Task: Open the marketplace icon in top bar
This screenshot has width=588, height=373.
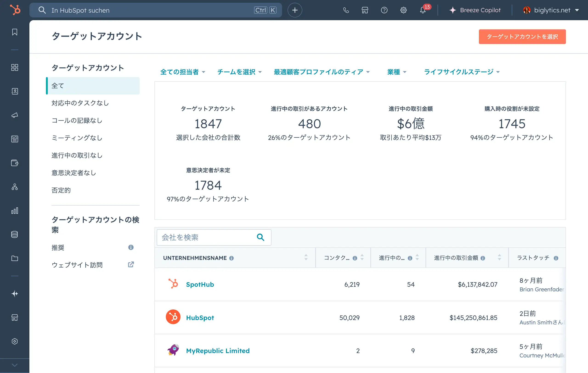Action: click(x=365, y=10)
